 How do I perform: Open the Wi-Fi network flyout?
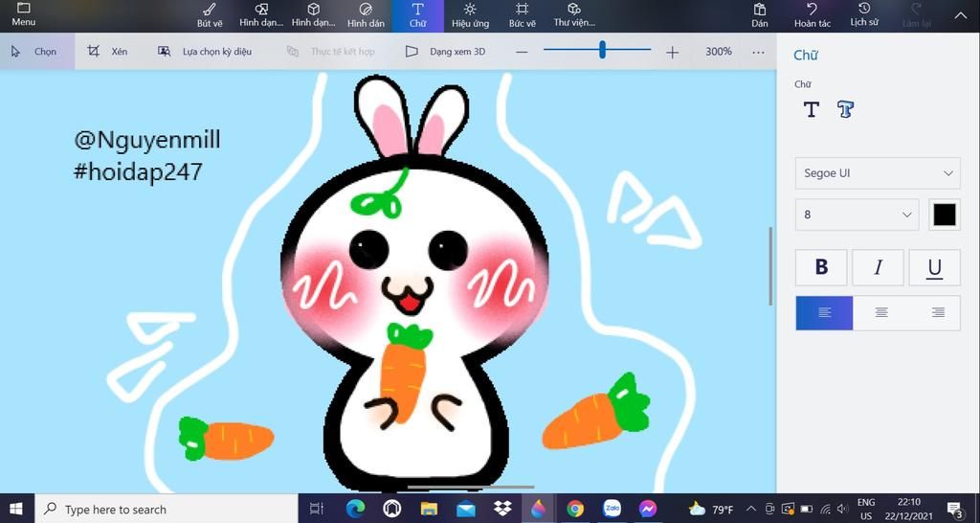[x=826, y=509]
